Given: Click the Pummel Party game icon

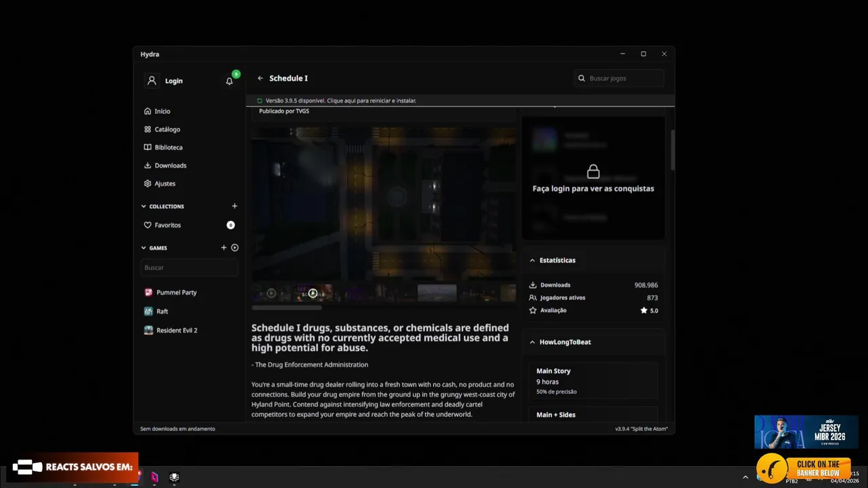Looking at the screenshot, I should click(149, 292).
